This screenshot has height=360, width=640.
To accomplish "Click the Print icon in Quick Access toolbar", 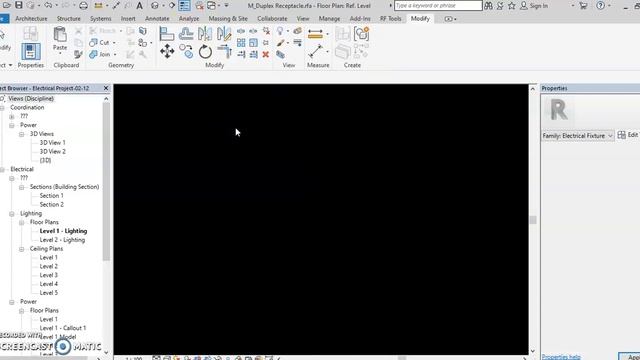I will coord(83,6).
